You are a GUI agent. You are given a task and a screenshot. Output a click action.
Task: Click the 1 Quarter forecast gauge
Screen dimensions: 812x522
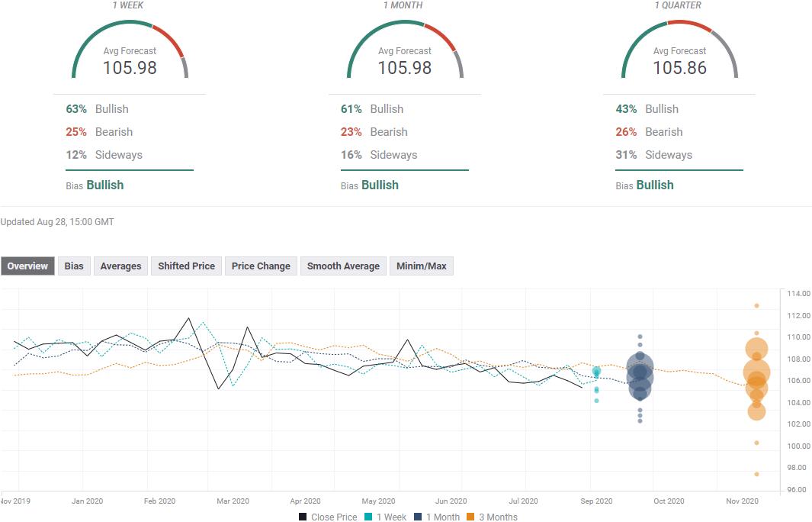pos(679,50)
